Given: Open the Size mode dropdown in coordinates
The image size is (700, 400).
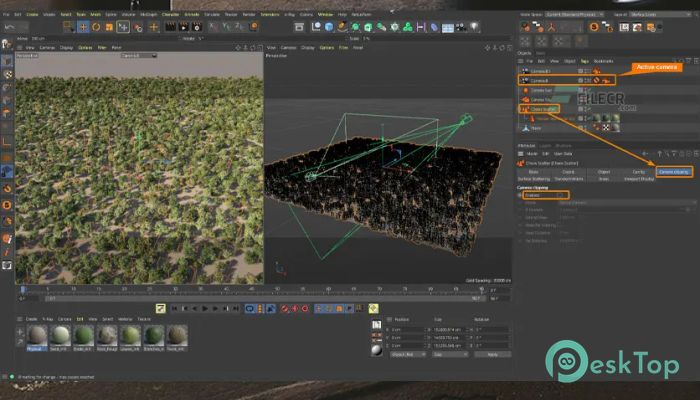Looking at the screenshot, I should 450,354.
